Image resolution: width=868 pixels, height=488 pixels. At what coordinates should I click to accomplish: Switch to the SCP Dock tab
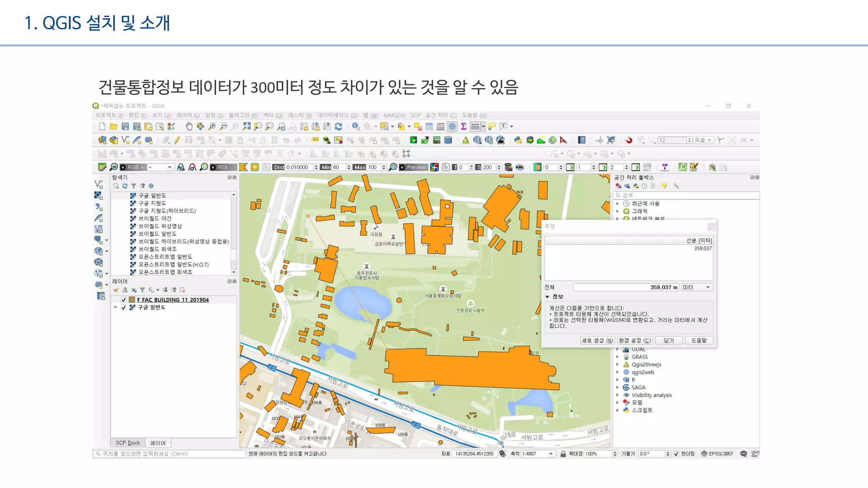(128, 443)
